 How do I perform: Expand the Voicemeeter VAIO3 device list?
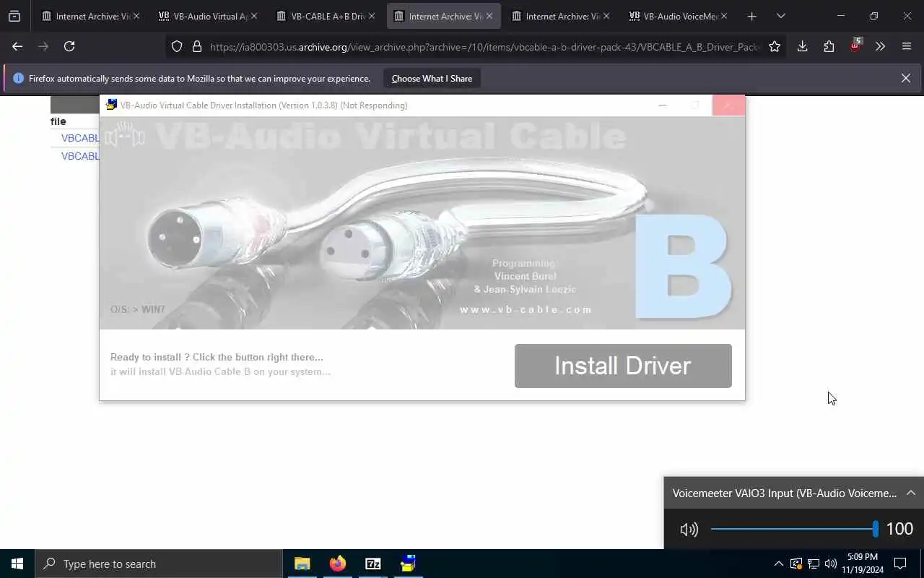pyautogui.click(x=911, y=493)
